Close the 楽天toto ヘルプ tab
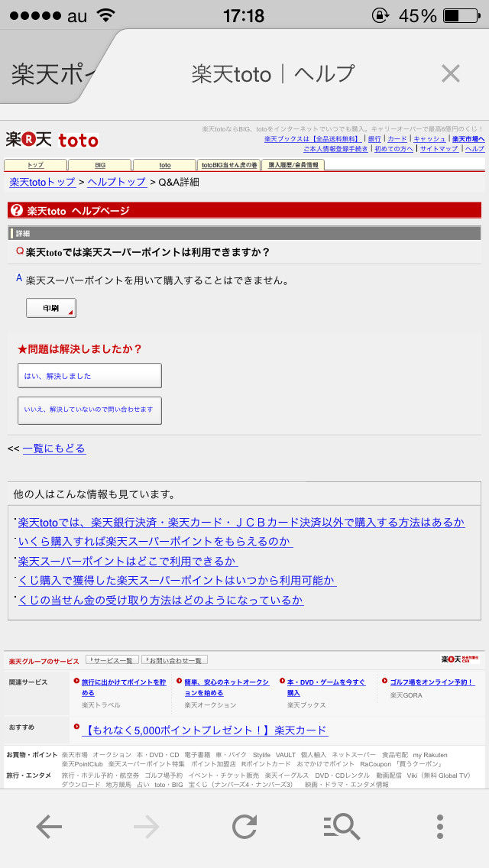Screen dimensions: 489x868 [x=450, y=73]
